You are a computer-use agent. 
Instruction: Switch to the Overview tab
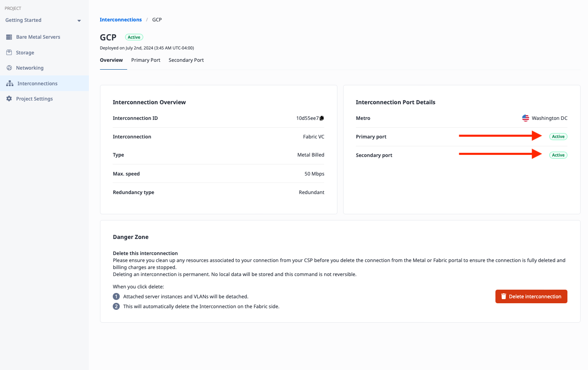(x=111, y=60)
